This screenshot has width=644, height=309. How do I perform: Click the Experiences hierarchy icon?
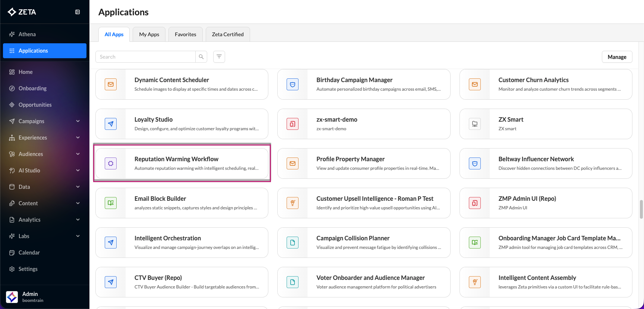[x=12, y=138]
